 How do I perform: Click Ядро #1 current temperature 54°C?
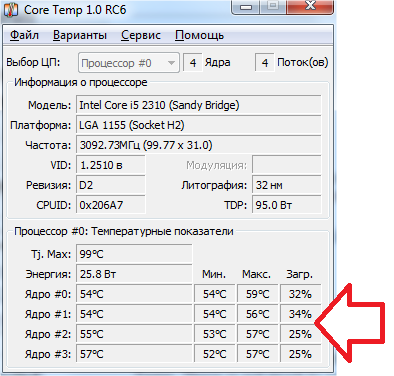[134, 314]
